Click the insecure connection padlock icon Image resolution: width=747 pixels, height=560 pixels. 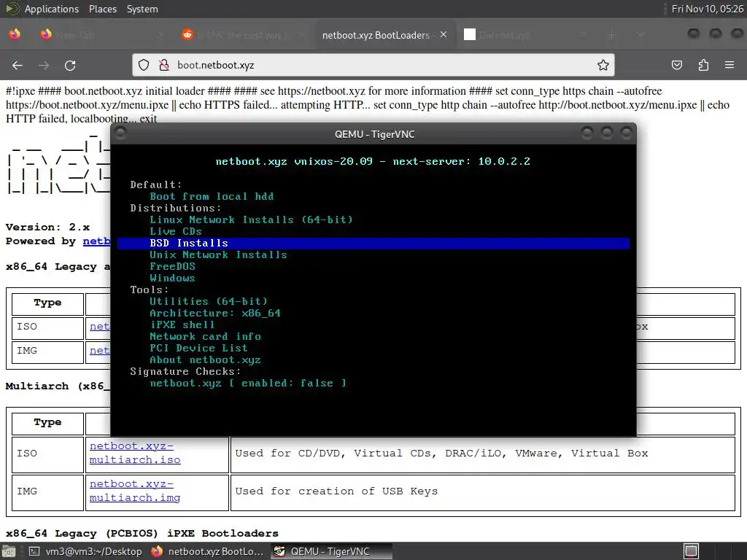pyautogui.click(x=164, y=65)
